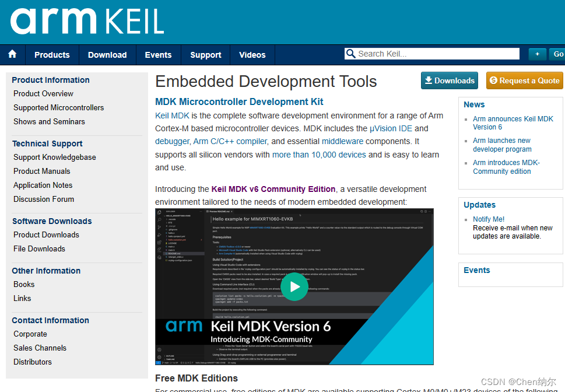
Task: Open Arm launches new developer program news
Action: (502, 145)
